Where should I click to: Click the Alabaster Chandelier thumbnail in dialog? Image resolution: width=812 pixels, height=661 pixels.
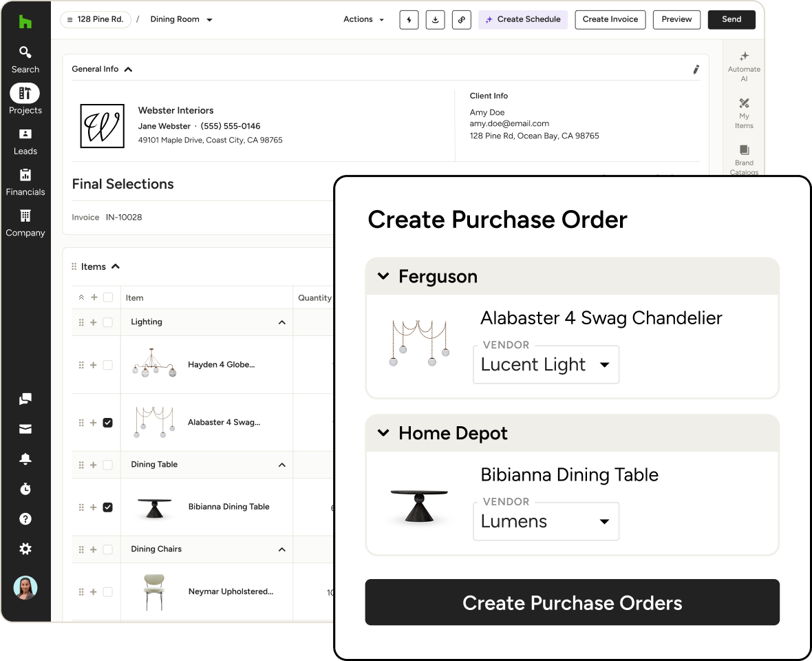419,343
